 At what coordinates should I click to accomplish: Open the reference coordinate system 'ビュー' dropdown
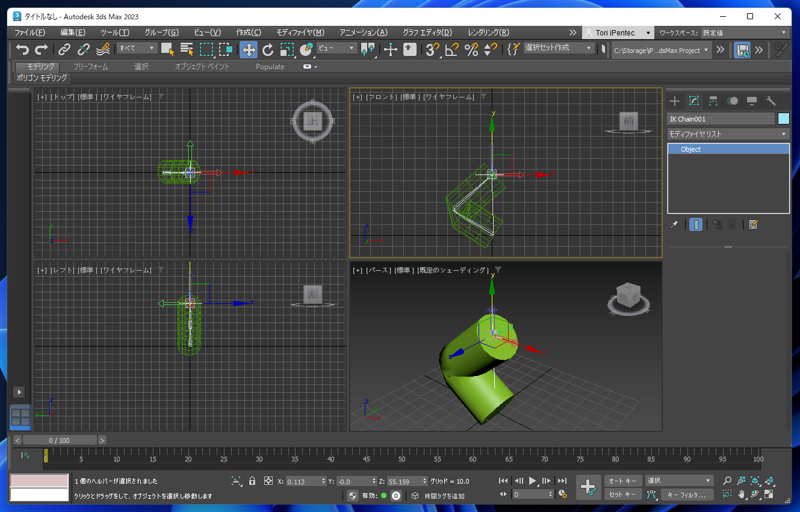(336, 48)
